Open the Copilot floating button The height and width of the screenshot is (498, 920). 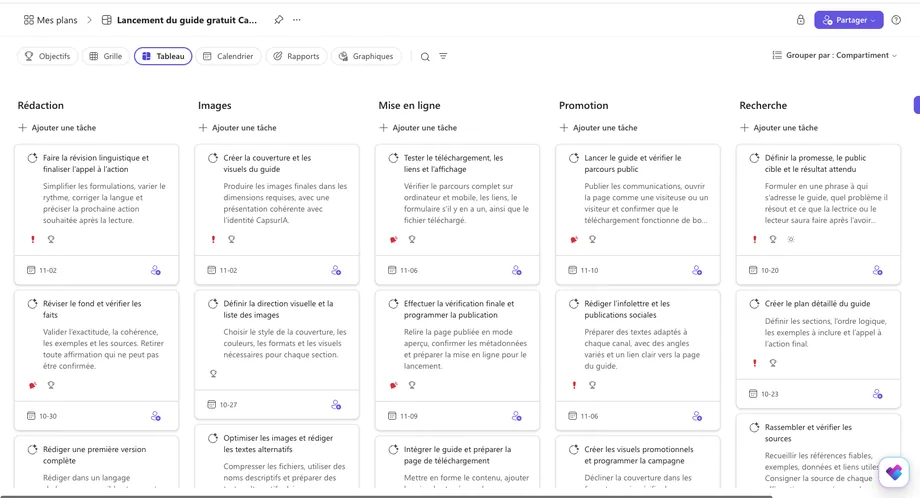tap(894, 472)
